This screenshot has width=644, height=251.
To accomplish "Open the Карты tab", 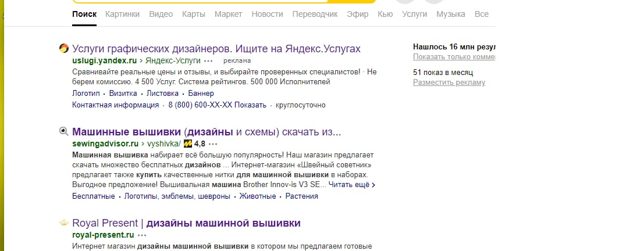I will [194, 15].
